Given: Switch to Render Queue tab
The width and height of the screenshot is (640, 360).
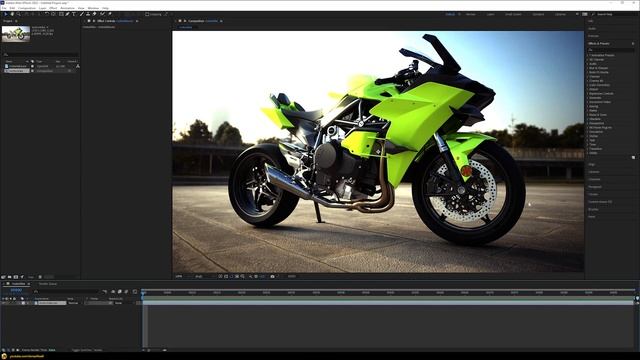Looking at the screenshot, I should pos(48,284).
